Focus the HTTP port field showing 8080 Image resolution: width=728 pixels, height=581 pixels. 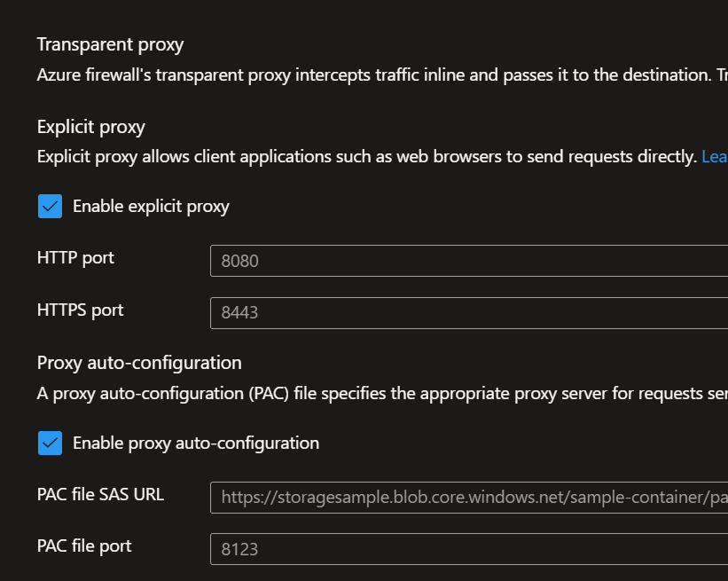(x=468, y=262)
